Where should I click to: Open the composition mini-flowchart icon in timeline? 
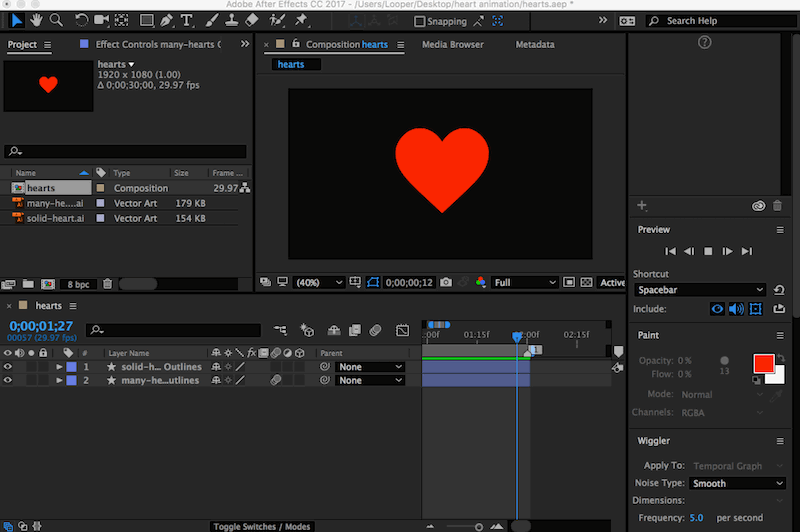280,331
